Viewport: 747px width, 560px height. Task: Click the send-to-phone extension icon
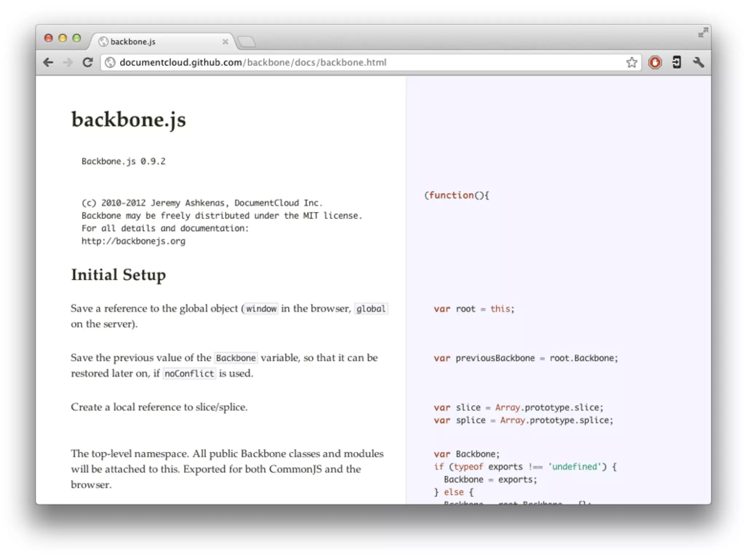[x=677, y=62]
